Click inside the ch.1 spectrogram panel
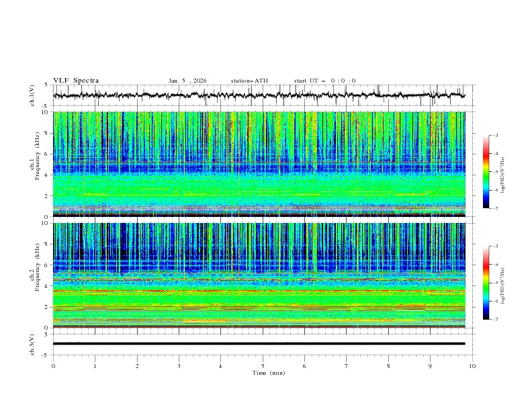 click(262, 165)
